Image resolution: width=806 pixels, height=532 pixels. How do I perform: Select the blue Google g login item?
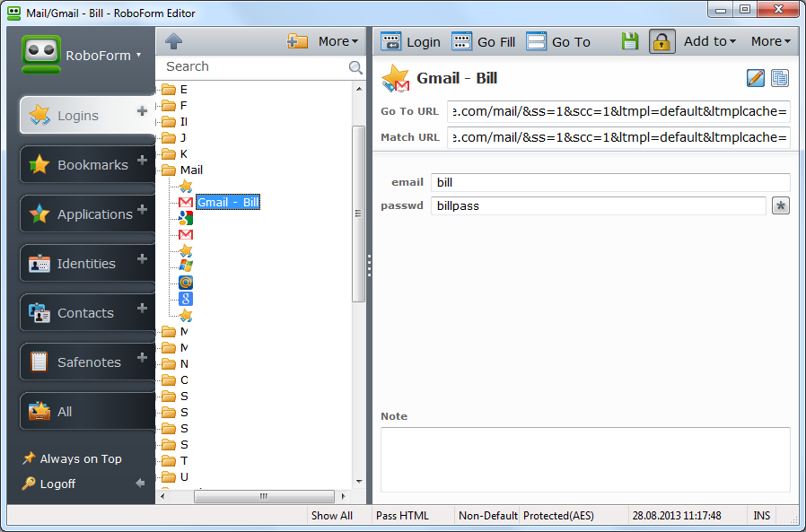[x=186, y=299]
